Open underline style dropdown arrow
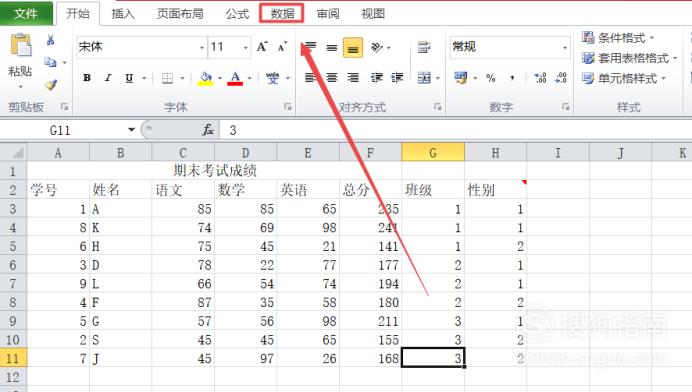This screenshot has height=392, width=692. click(x=144, y=79)
